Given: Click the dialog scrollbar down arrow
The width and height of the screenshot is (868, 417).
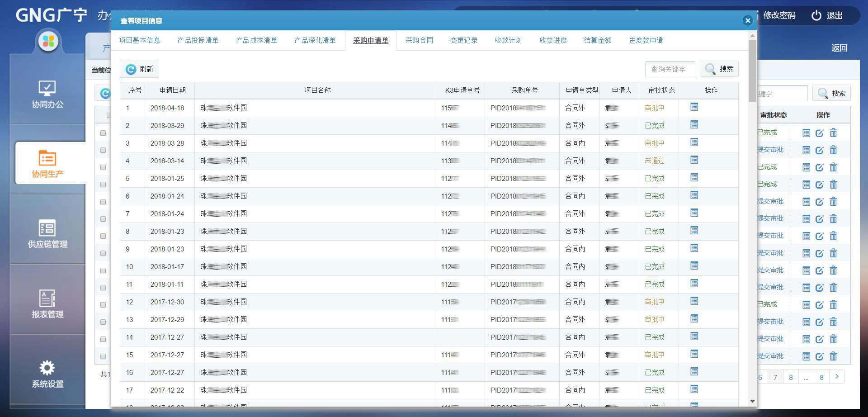Looking at the screenshot, I should pyautogui.click(x=752, y=401).
